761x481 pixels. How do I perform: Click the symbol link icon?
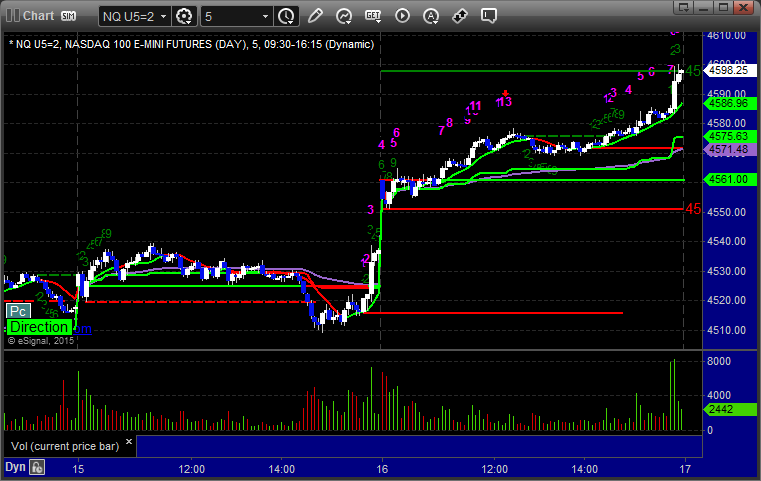pyautogui.click(x=460, y=16)
